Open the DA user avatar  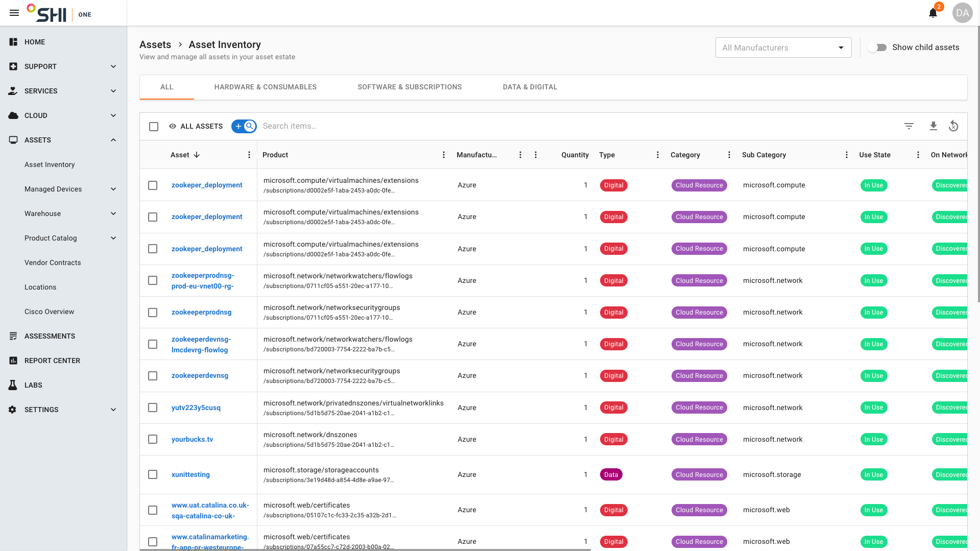962,13
